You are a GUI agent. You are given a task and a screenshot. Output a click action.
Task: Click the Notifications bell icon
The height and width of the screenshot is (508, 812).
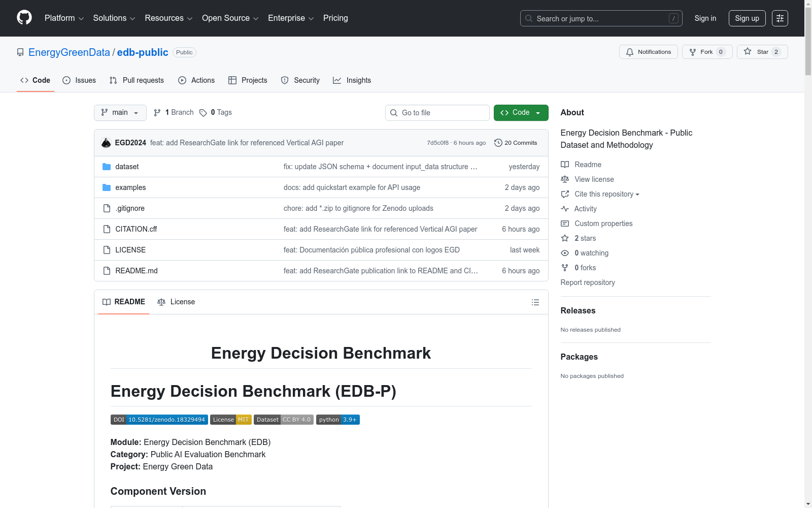(x=630, y=52)
